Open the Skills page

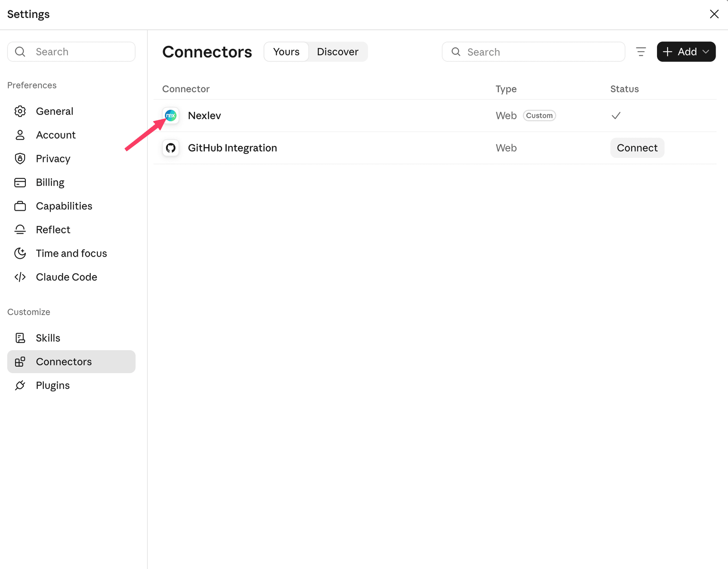coord(71,338)
